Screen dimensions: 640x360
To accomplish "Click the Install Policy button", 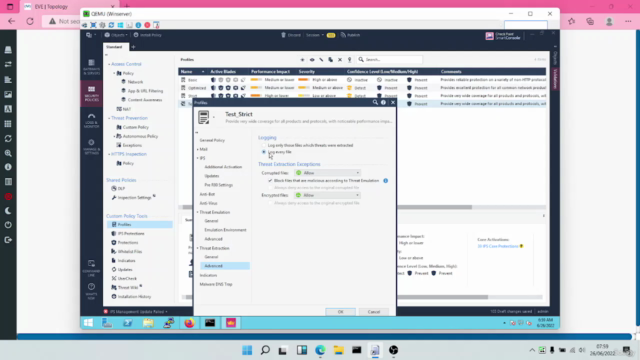I will click(x=148, y=35).
